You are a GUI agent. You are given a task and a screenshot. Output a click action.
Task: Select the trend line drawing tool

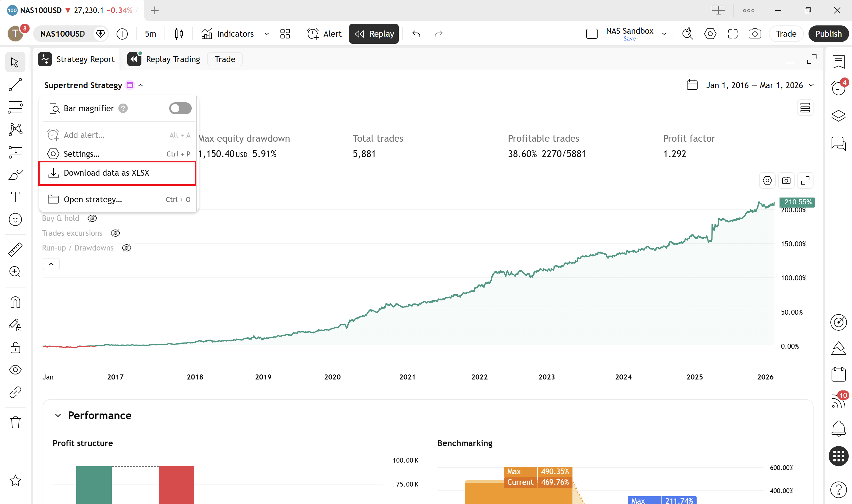[15, 85]
